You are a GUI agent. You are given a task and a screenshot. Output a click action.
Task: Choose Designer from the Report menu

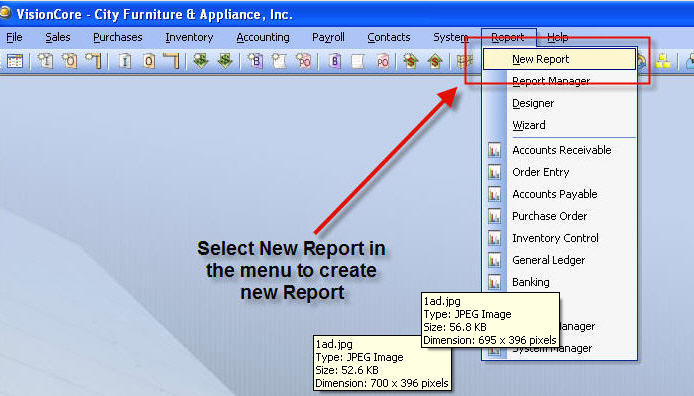point(559,103)
